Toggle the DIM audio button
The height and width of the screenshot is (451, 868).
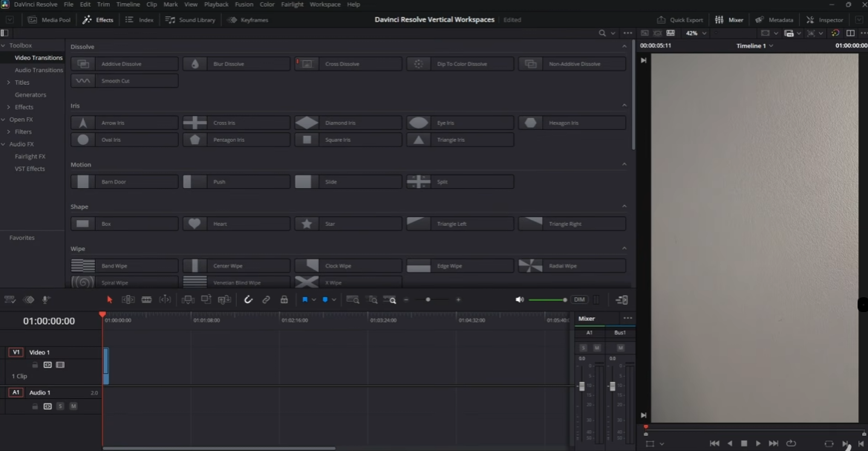point(579,299)
